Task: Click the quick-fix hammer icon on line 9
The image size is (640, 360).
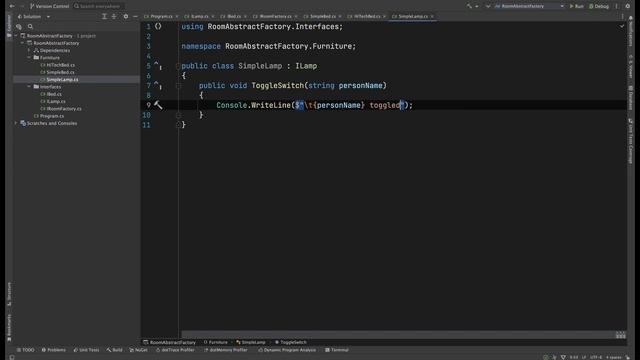Action: pyautogui.click(x=158, y=105)
